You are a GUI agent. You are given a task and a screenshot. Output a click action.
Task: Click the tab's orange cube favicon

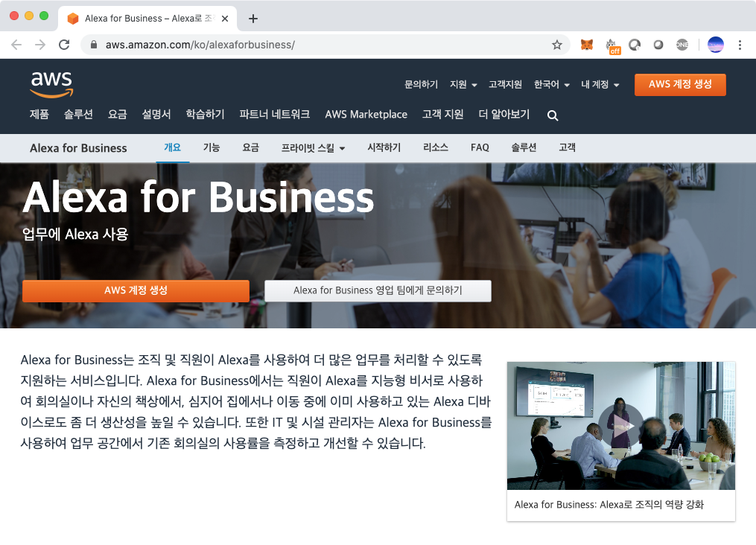tap(73, 19)
